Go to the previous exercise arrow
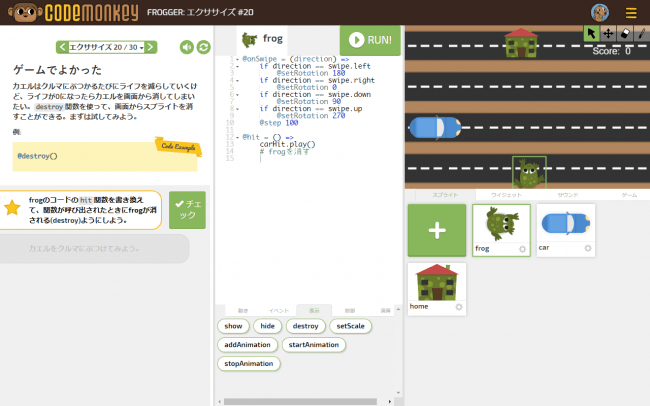The height and width of the screenshot is (406, 650). (62, 47)
